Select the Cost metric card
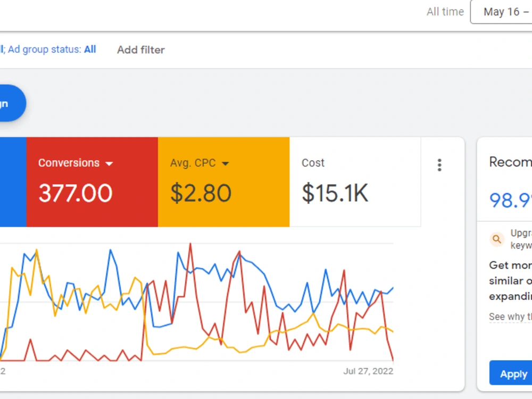The image size is (532, 399). (355, 182)
